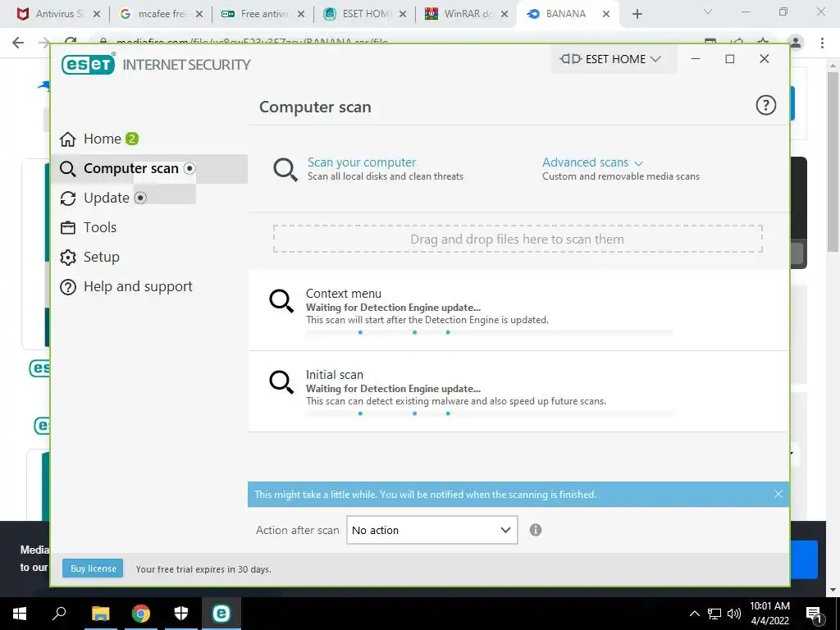Select Computer scan in the sidebar

(149, 169)
